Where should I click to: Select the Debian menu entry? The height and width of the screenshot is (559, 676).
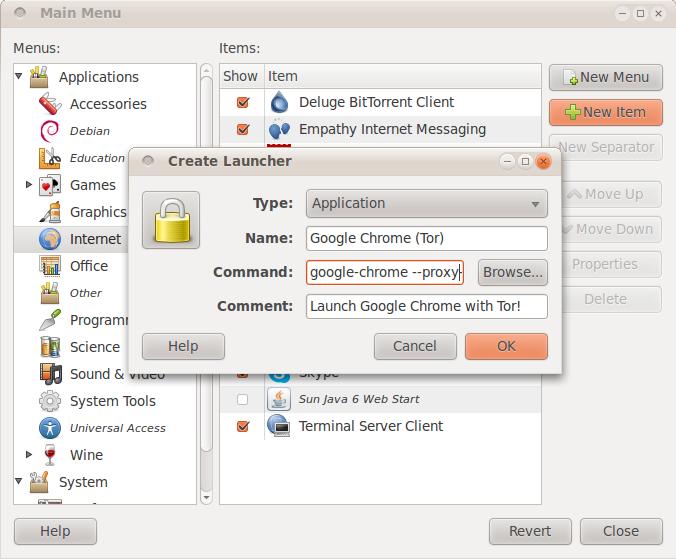[90, 131]
